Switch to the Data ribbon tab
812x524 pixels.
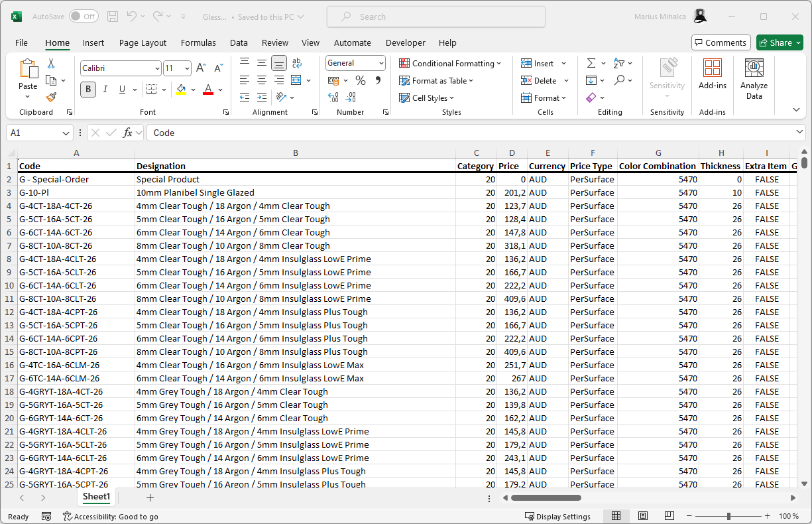(x=239, y=42)
